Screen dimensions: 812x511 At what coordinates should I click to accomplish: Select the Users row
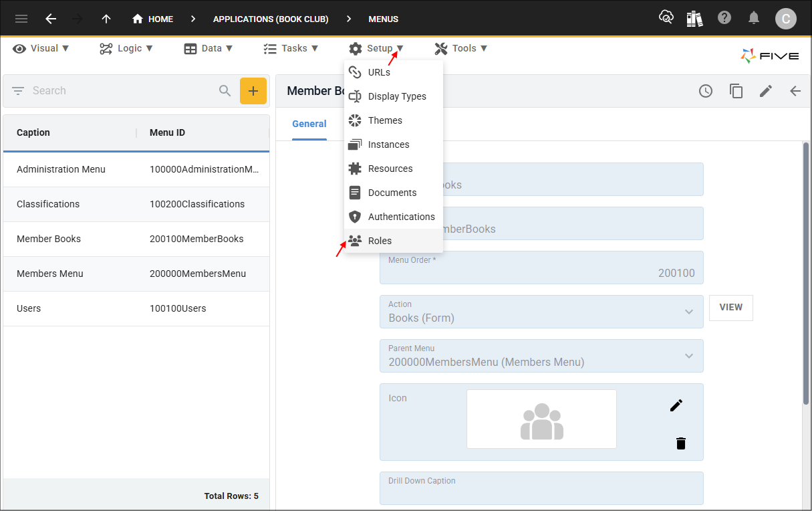[x=136, y=309]
